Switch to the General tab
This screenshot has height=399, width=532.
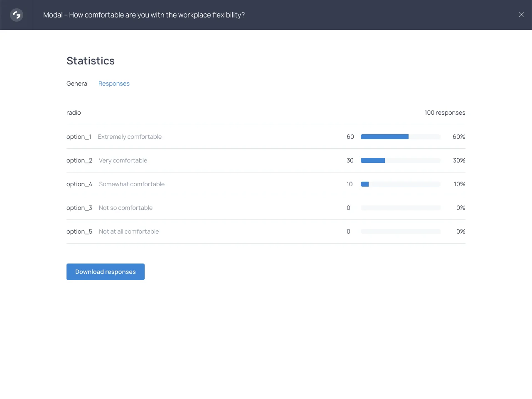77,84
